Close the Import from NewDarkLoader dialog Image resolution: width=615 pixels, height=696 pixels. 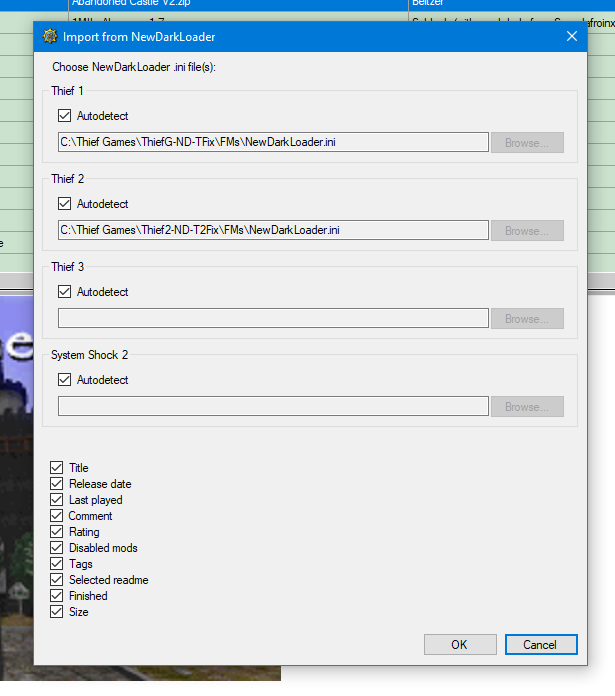pos(572,36)
